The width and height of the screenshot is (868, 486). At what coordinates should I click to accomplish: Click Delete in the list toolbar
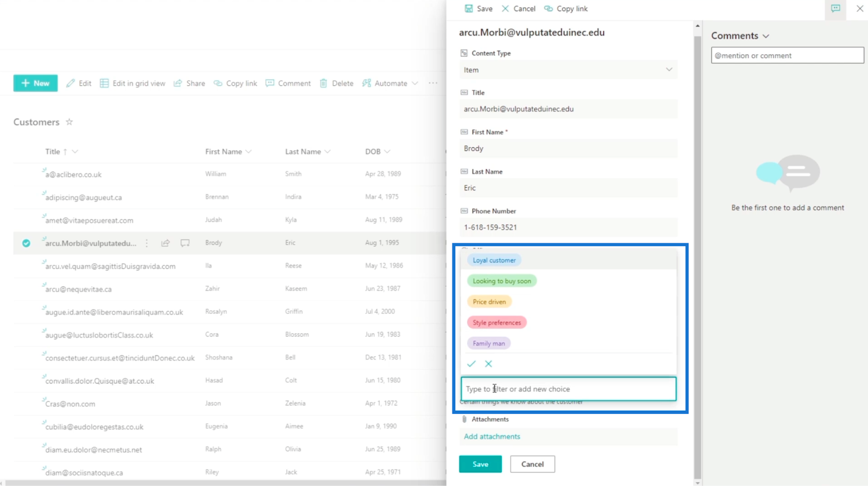point(336,83)
